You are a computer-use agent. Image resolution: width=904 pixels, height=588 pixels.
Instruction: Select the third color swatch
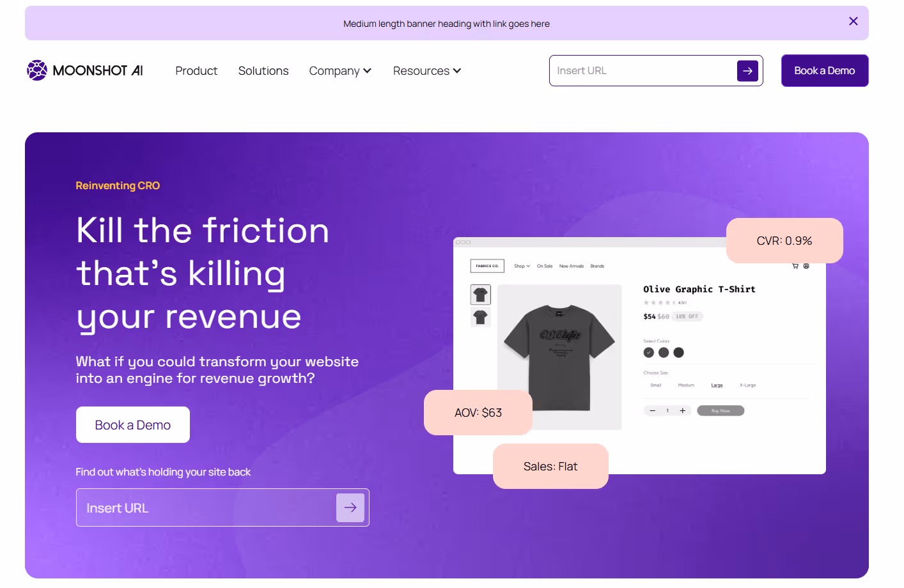pos(679,352)
